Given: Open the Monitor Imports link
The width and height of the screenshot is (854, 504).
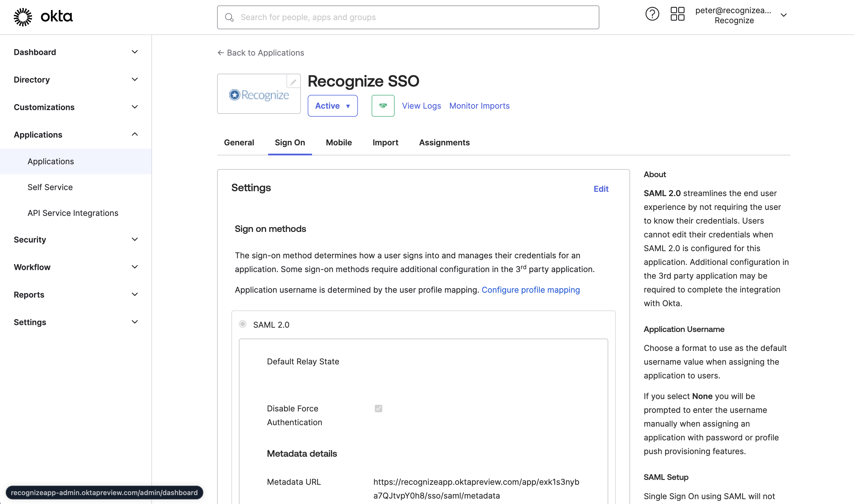Looking at the screenshot, I should [479, 106].
